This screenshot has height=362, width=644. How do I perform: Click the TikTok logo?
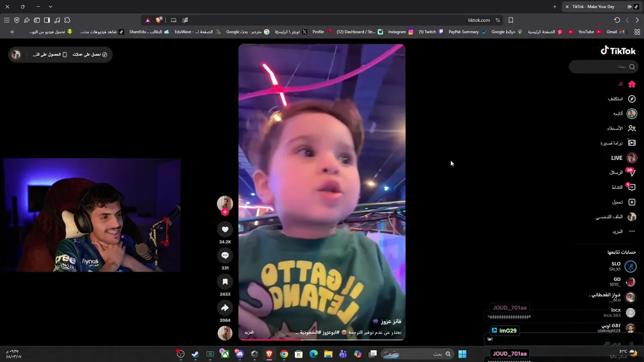pos(618,50)
